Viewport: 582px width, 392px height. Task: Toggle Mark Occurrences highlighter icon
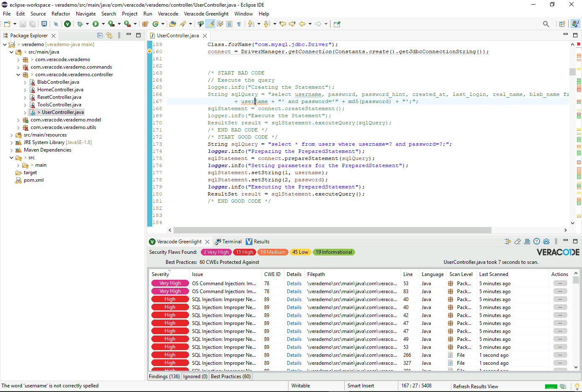click(x=210, y=24)
